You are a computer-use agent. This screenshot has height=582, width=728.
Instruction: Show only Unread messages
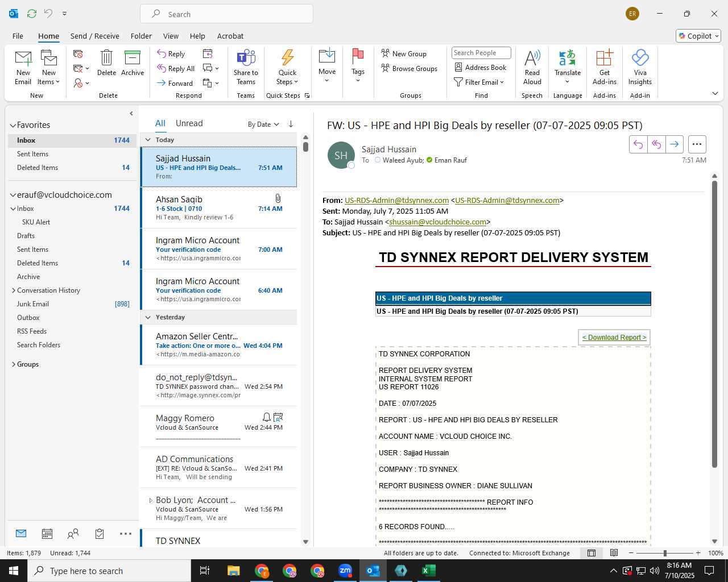coord(189,123)
